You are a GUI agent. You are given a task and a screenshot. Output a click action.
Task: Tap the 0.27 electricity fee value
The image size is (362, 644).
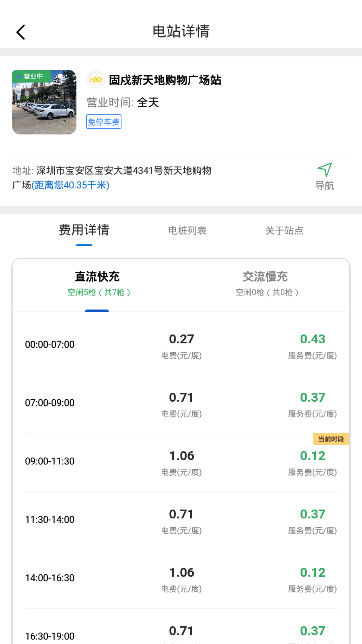coord(181,339)
